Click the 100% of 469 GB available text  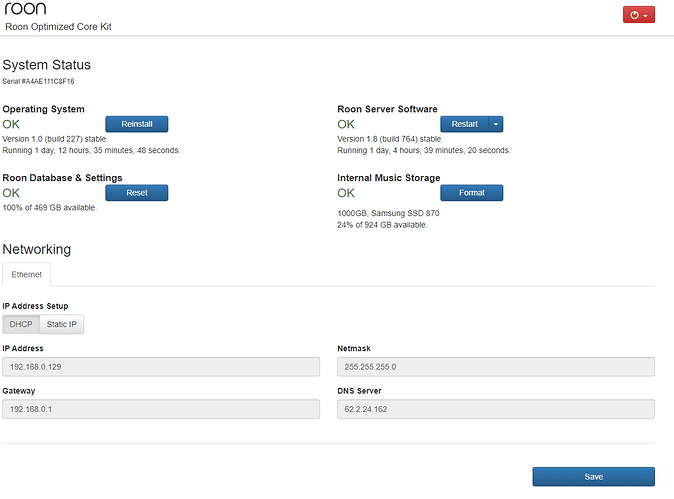click(x=50, y=208)
